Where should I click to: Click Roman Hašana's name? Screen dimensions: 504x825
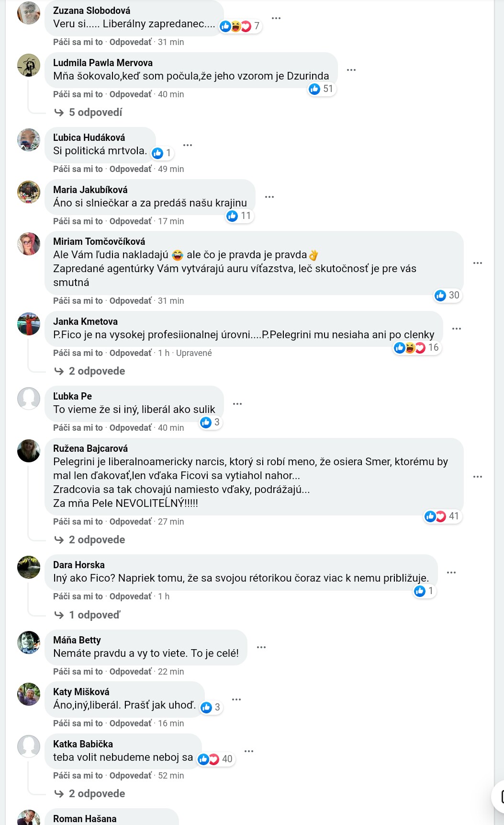coord(85,819)
